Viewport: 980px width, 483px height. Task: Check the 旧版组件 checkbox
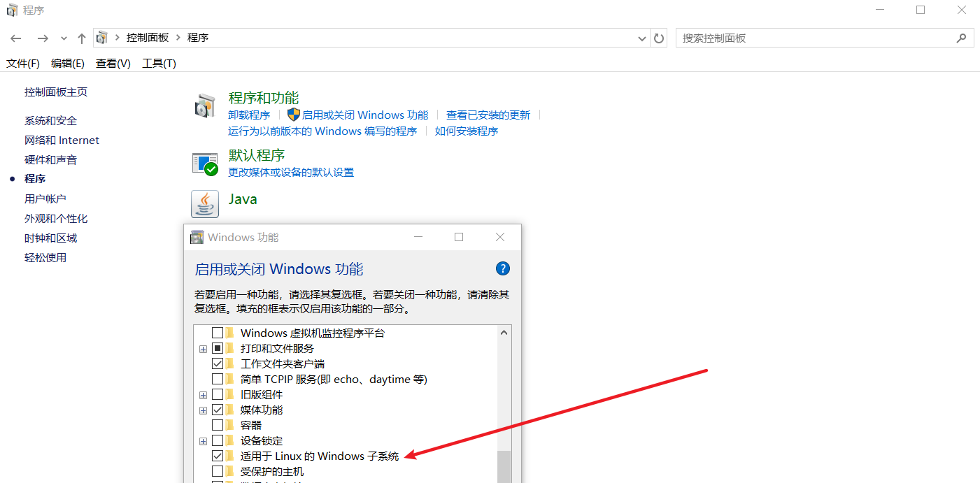click(x=218, y=395)
